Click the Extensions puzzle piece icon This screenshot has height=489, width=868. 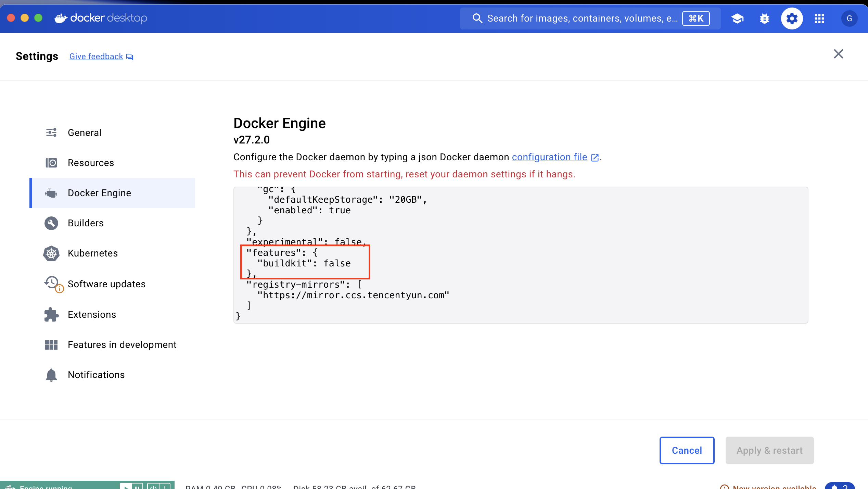click(x=51, y=314)
